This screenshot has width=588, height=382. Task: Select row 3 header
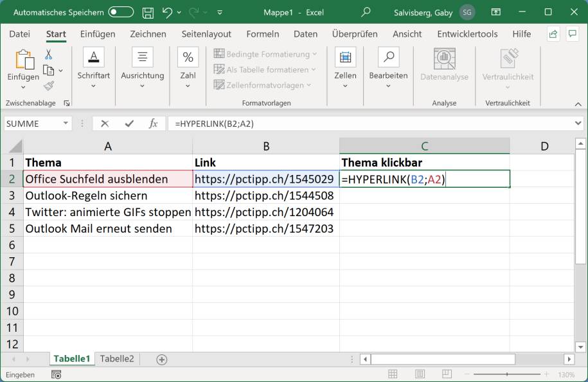click(12, 196)
